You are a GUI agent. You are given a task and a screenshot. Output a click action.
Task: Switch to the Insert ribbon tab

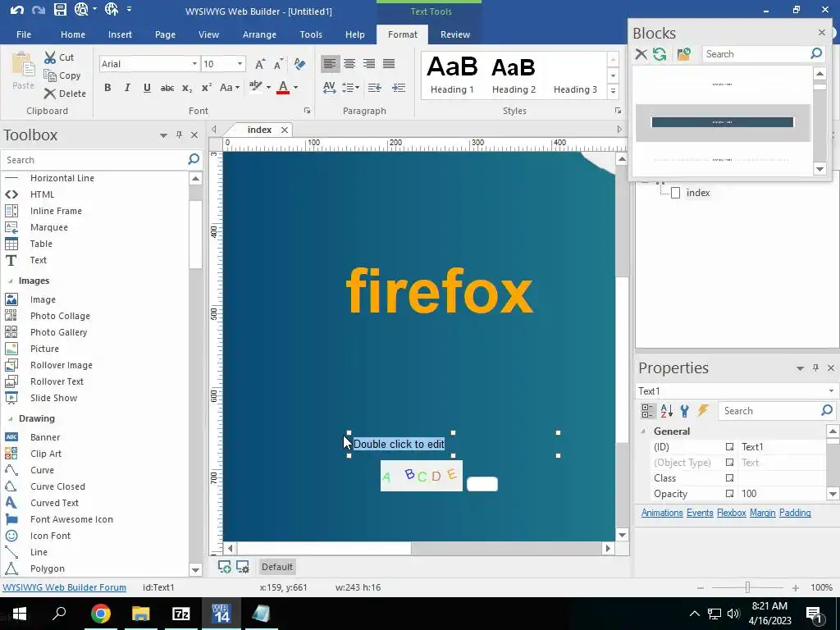tap(120, 34)
